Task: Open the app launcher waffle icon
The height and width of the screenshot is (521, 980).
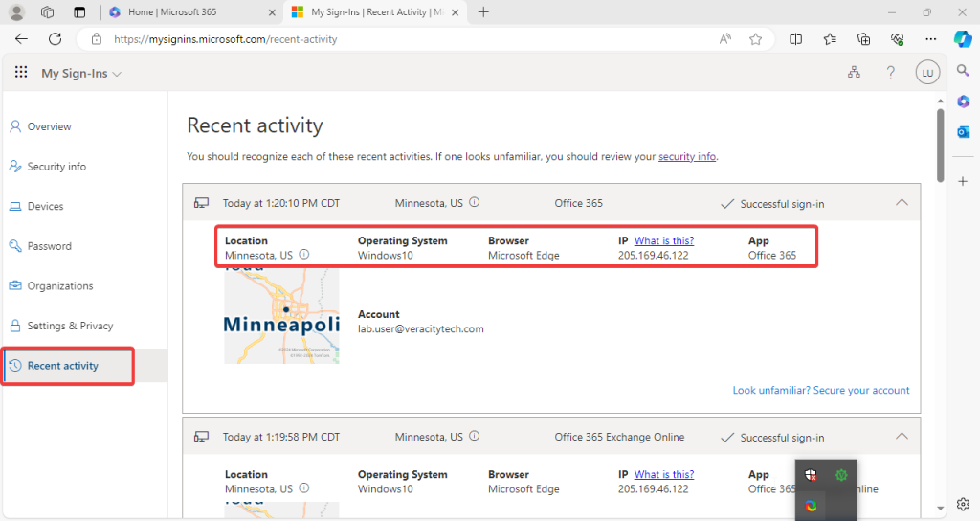Action: (21, 73)
